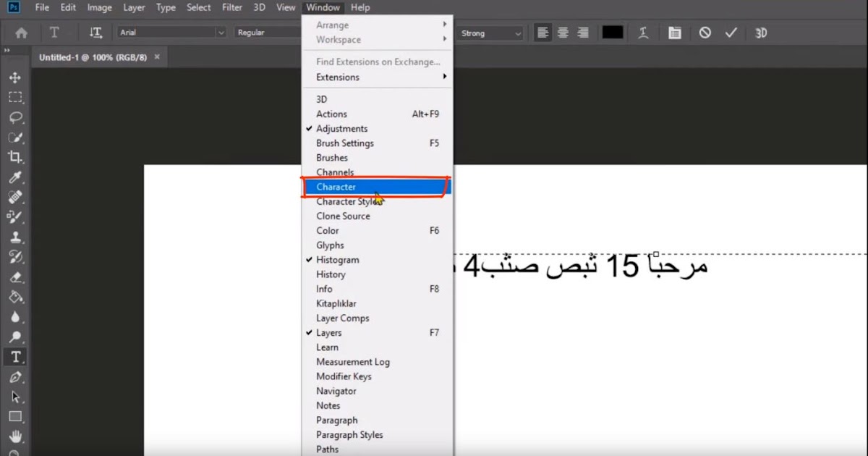Open the Edit menu
Screen dimensions: 868x456
click(68, 7)
